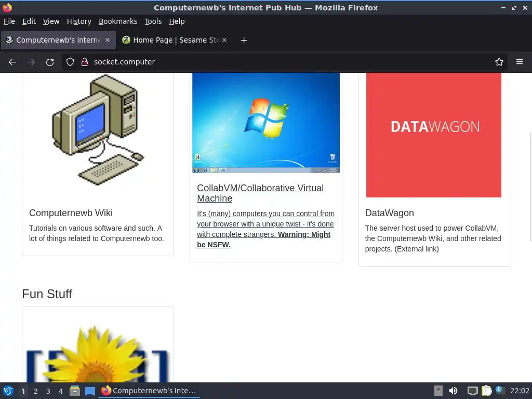Switch to the Home Page Sesame Street tab

click(175, 40)
